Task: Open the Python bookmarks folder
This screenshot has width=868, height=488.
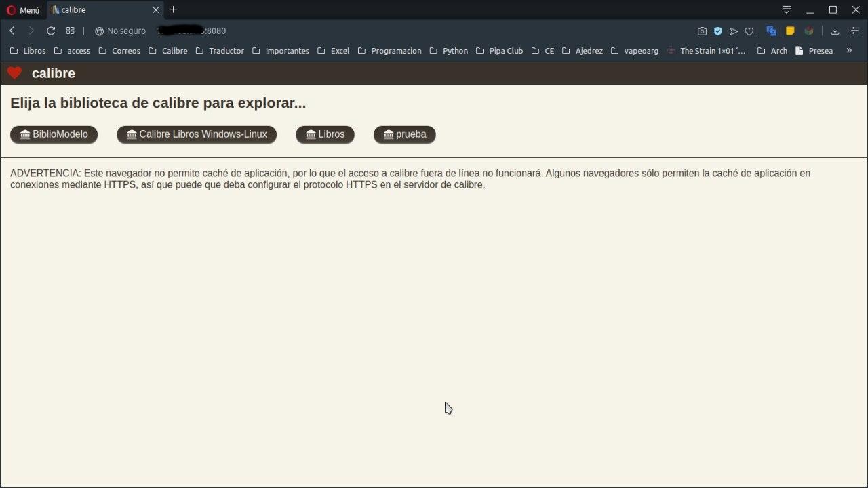Action: (x=448, y=51)
